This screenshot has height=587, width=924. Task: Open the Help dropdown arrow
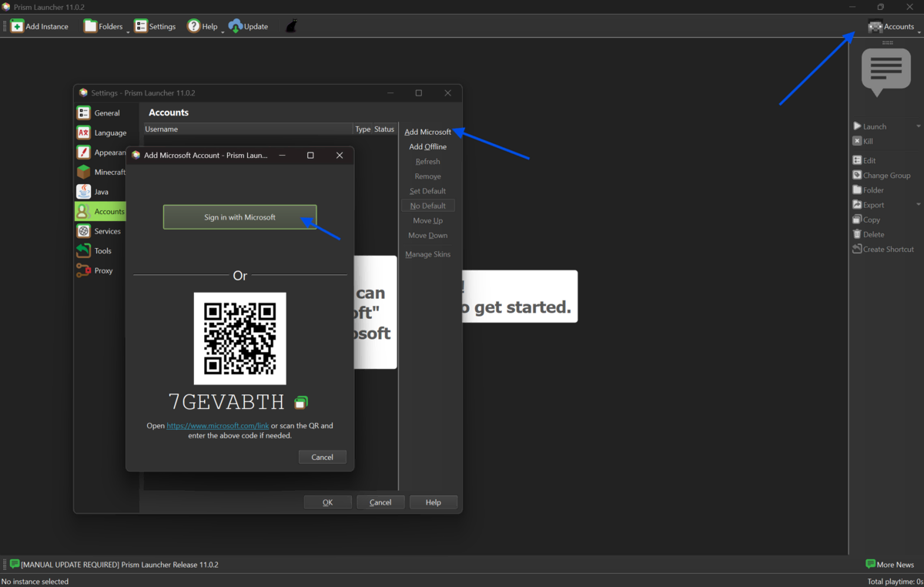223,31
